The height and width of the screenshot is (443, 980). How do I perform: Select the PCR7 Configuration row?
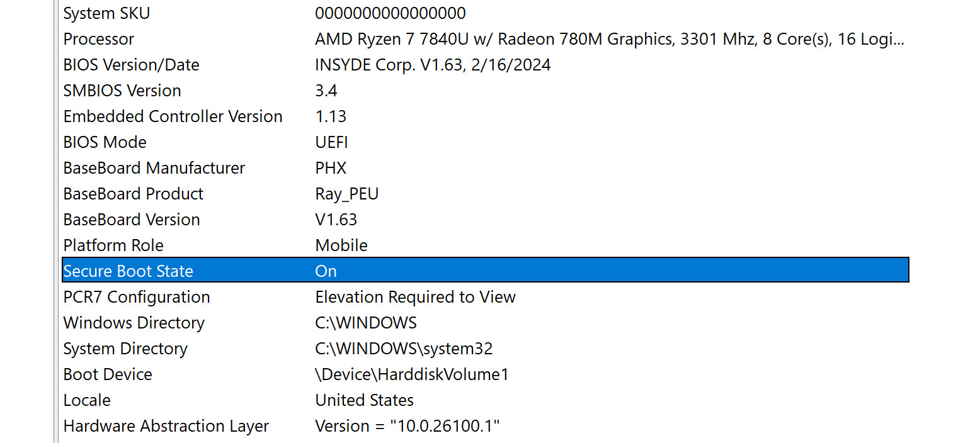137,297
